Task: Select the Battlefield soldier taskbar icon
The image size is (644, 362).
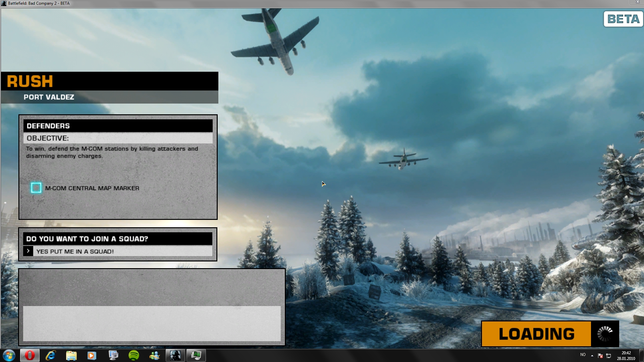Action: [175, 355]
